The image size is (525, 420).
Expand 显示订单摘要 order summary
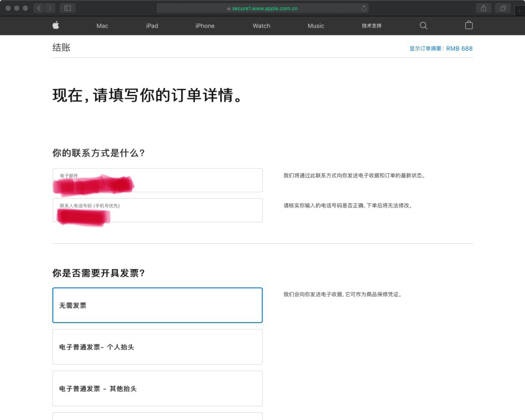[x=440, y=49]
